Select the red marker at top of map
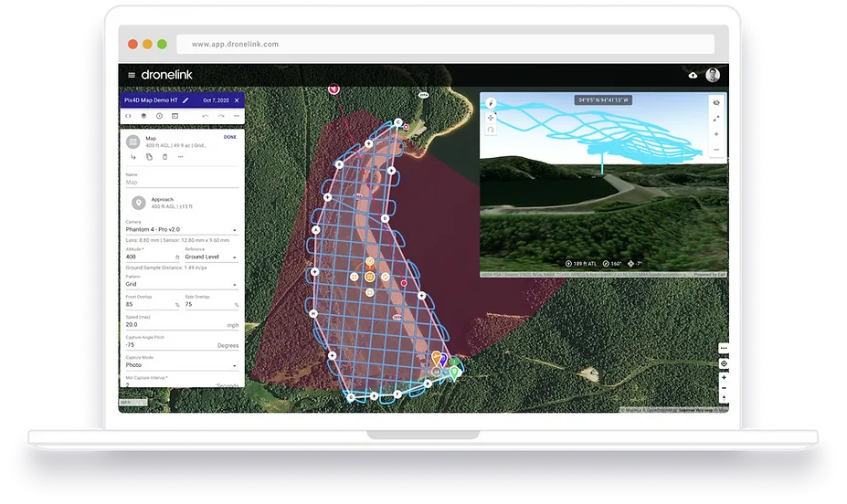The image size is (847, 504). point(334,89)
